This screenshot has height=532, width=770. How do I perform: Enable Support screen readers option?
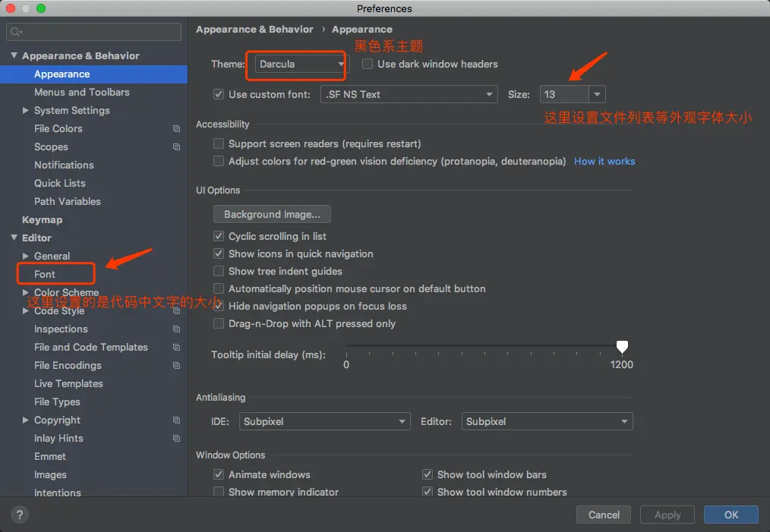[219, 143]
